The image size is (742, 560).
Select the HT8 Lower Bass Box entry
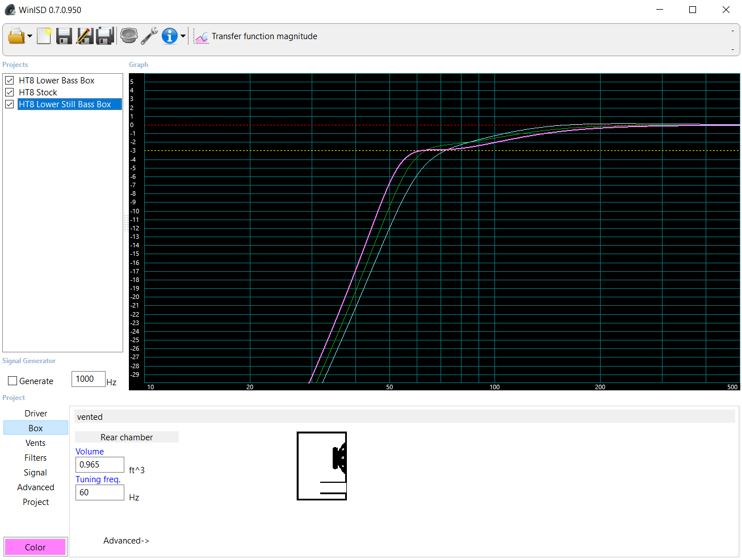[x=57, y=81]
